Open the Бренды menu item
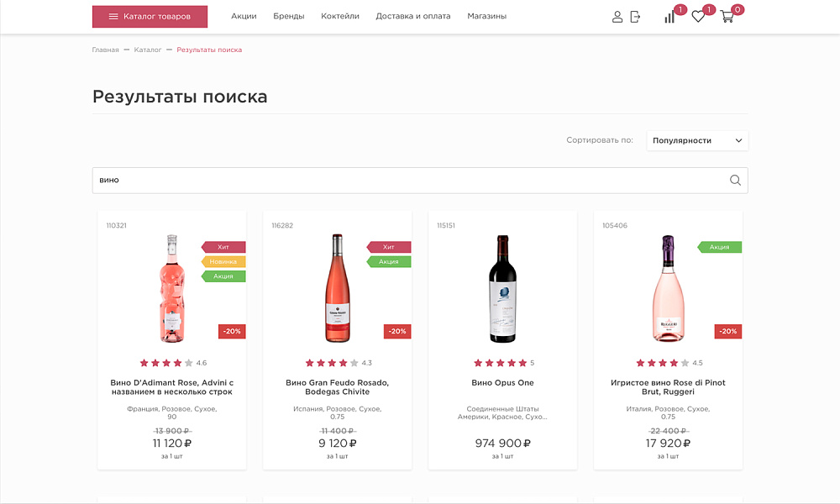Image resolution: width=840 pixels, height=504 pixels. click(x=289, y=15)
